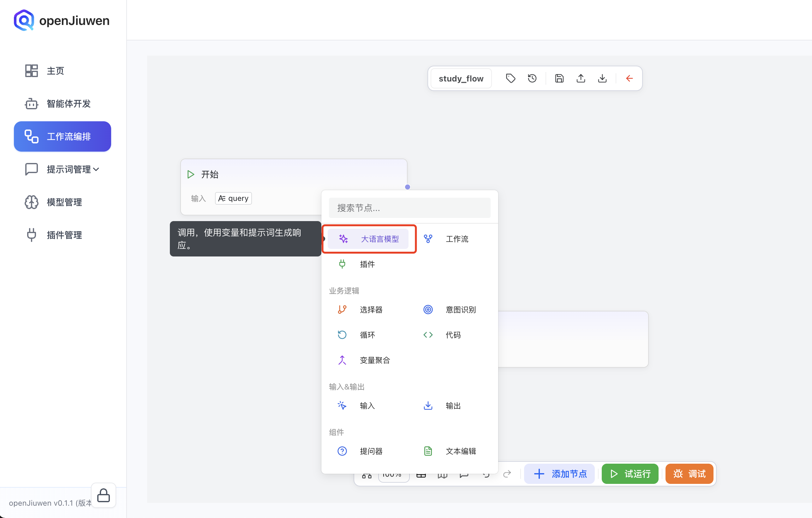Save the study_flow workflow

tap(559, 78)
